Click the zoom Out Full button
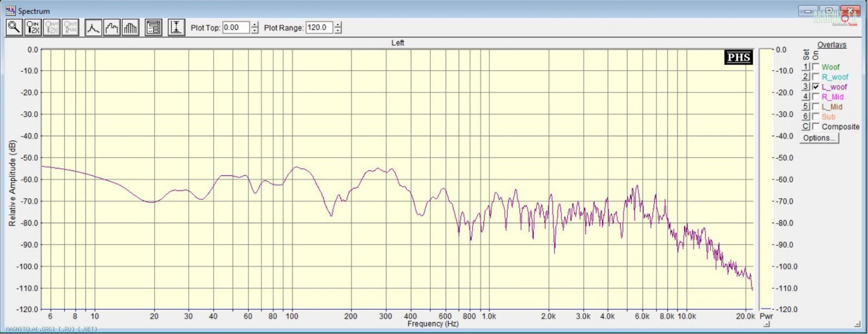The width and height of the screenshot is (868, 334). (x=71, y=27)
